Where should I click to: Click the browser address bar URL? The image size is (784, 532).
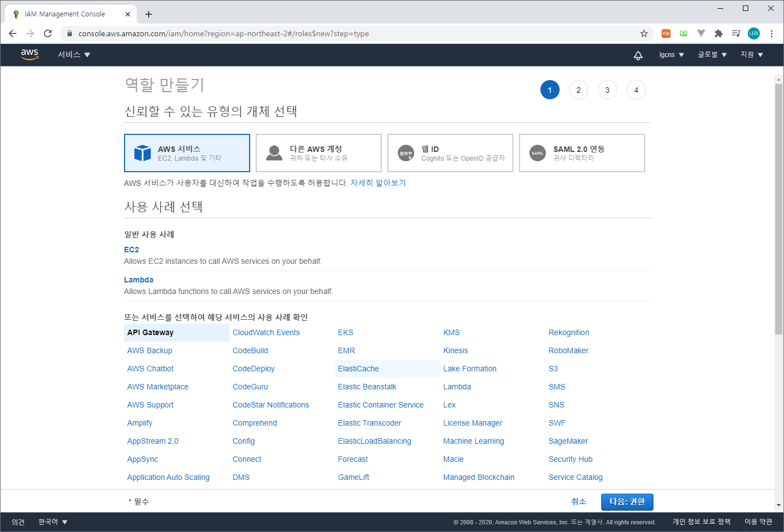point(223,33)
